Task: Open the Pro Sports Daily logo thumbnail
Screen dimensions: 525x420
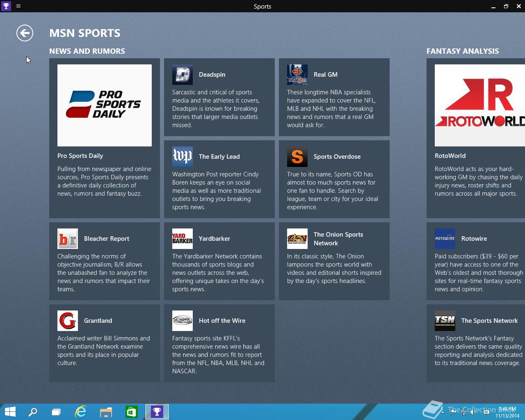Action: point(105,105)
